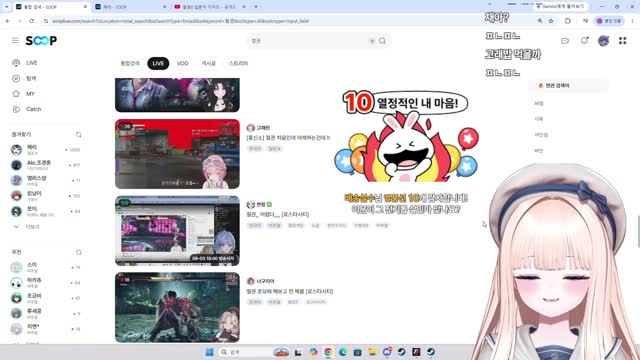This screenshot has width=640, height=360.
Task: Open the fourth favorite channel avatar
Action: click(x=16, y=196)
